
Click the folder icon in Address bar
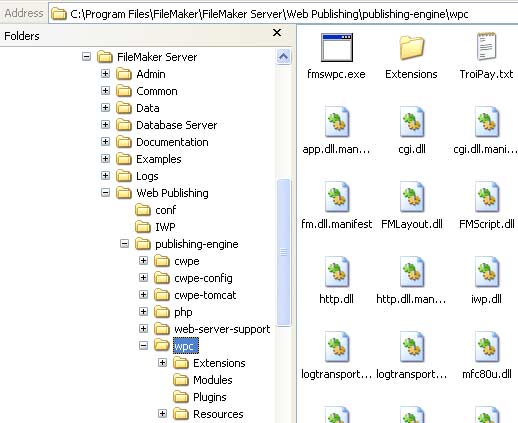coord(59,14)
